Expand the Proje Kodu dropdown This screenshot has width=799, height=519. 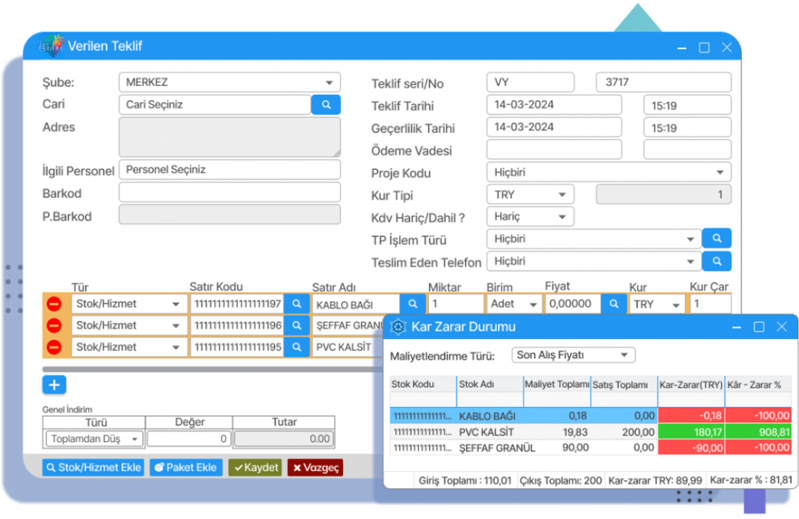[x=721, y=173]
